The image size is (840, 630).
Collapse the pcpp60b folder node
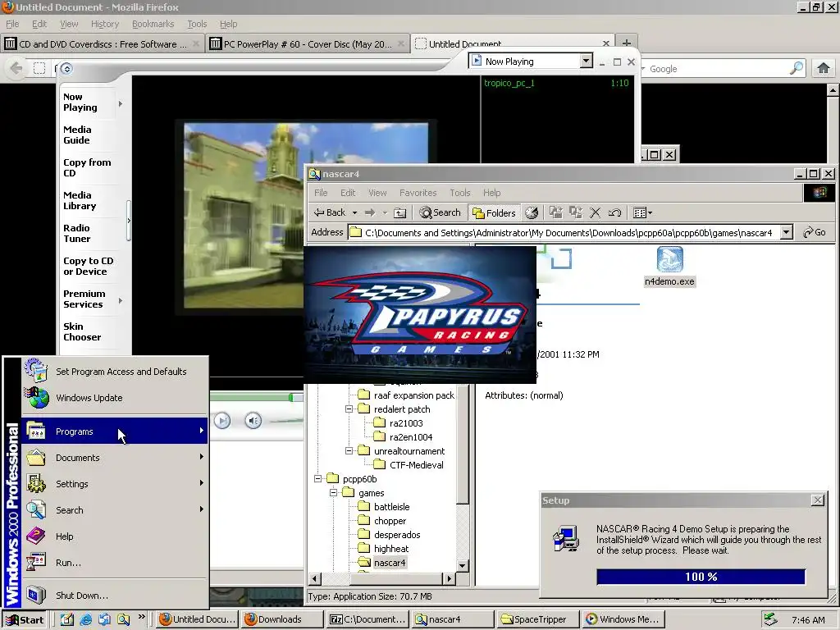(x=317, y=478)
